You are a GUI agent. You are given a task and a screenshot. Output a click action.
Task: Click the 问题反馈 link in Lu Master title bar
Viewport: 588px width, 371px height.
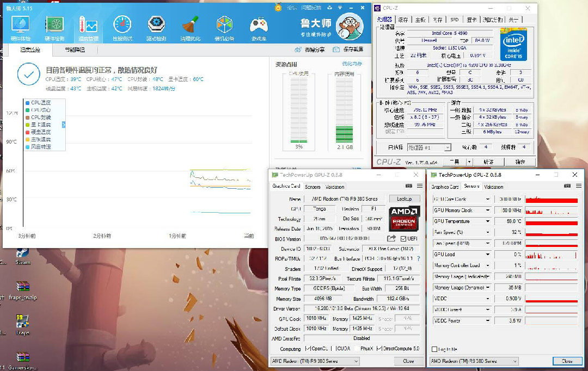tap(311, 8)
